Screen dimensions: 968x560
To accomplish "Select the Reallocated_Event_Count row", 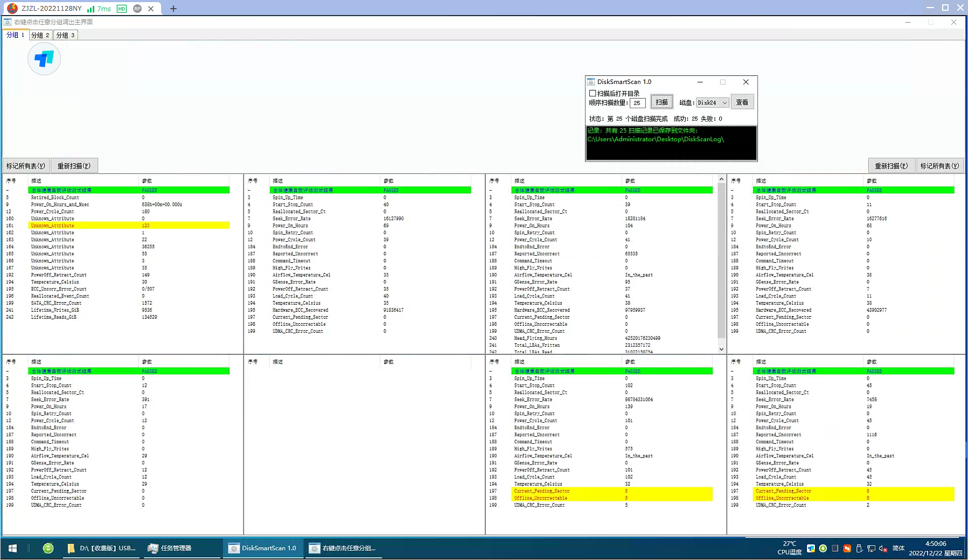I will tap(117, 296).
